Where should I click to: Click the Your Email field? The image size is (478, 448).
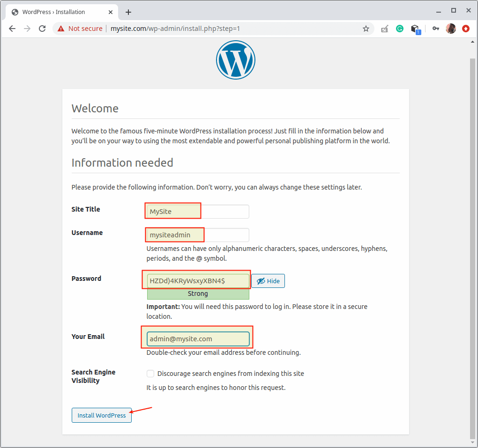[198, 338]
